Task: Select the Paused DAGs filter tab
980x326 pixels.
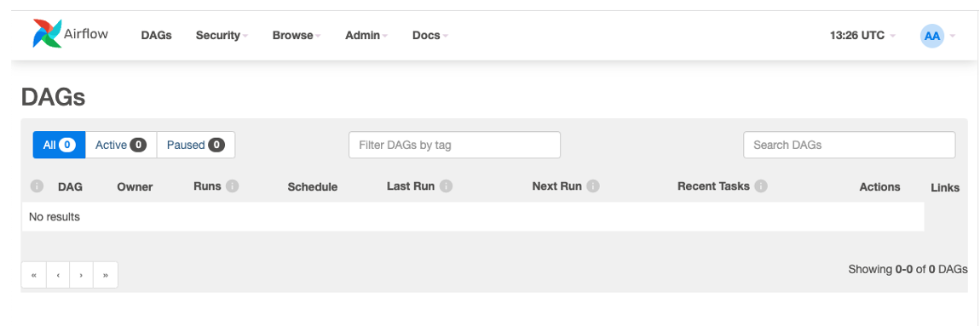Action: [196, 145]
